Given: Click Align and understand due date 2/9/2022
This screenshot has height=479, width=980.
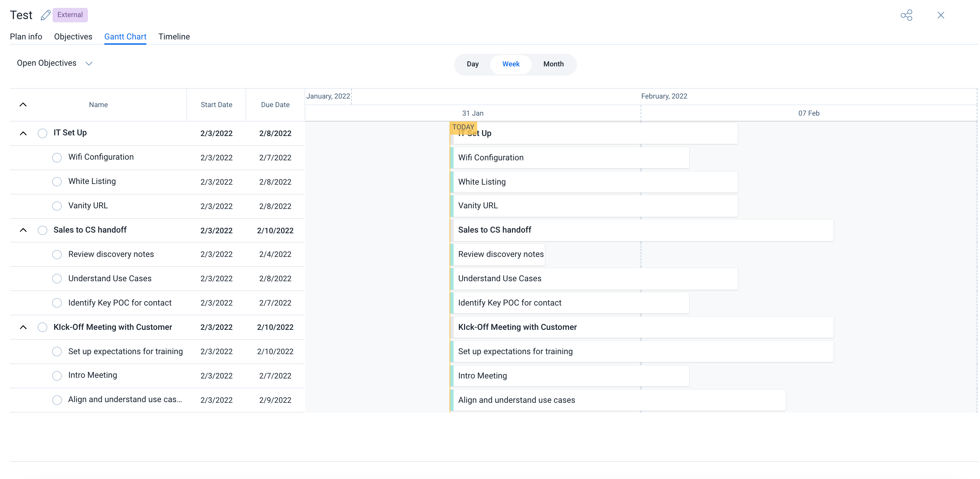Looking at the screenshot, I should 275,400.
